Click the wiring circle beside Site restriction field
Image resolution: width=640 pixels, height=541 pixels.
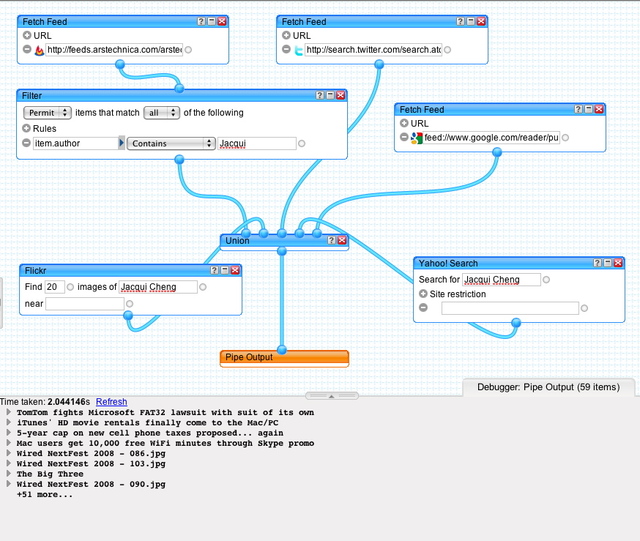(x=584, y=308)
